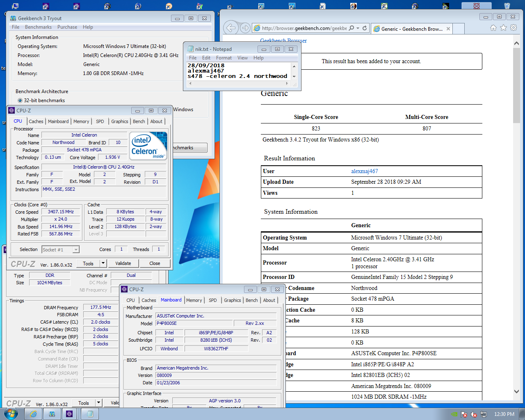Open Favorites star in Internet Explorer
The width and height of the screenshot is (525, 420).
[503, 28]
